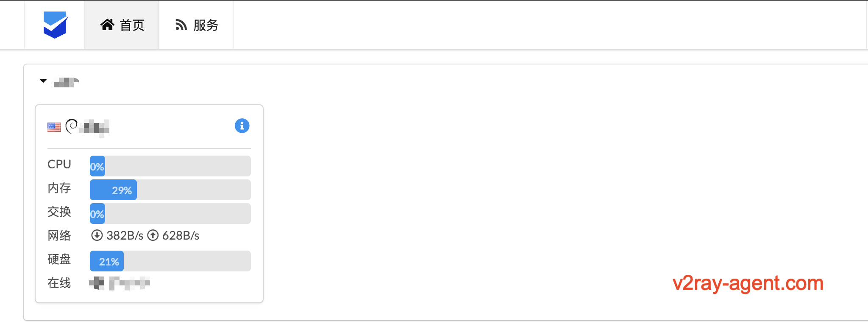Click the blue checkmark shield logo
Viewport: 868px width, 324px height.
56,25
